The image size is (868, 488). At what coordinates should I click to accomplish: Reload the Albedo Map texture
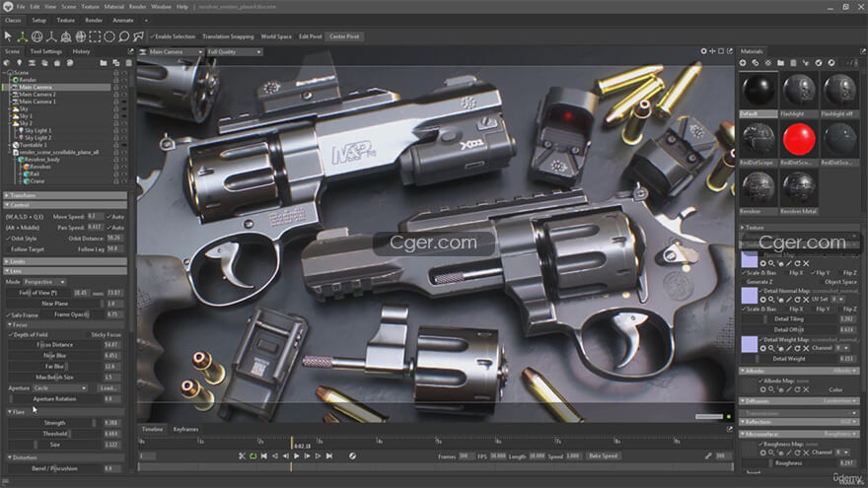tap(797, 389)
